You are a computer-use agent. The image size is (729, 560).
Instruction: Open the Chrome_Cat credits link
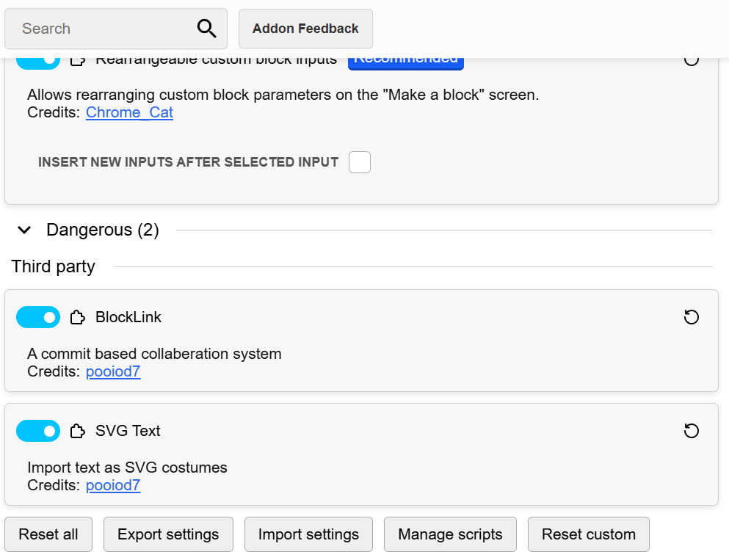(x=129, y=112)
